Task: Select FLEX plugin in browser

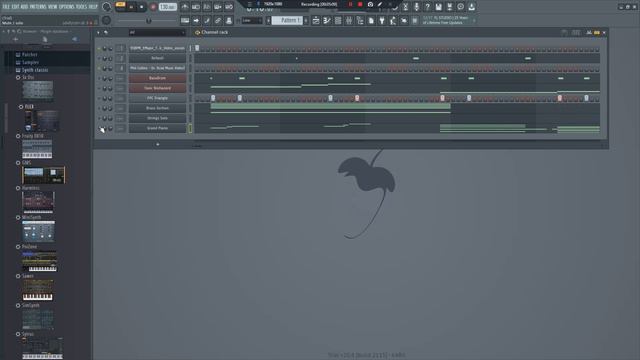Action: coord(29,107)
